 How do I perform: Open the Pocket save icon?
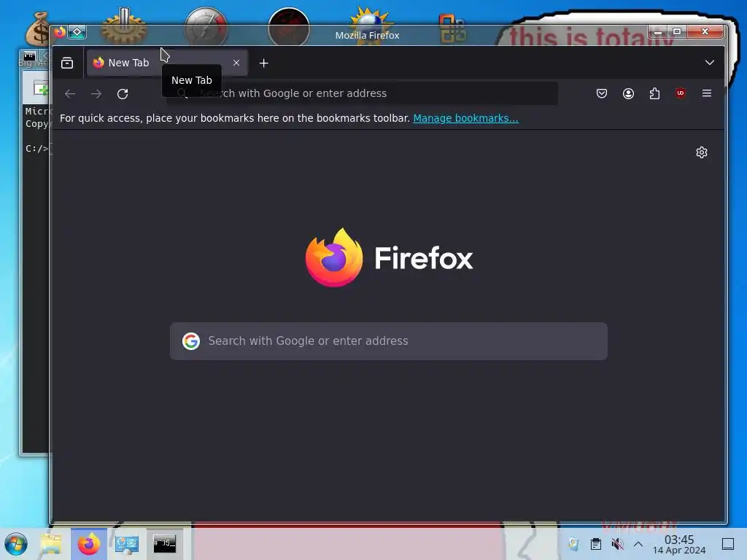(602, 93)
